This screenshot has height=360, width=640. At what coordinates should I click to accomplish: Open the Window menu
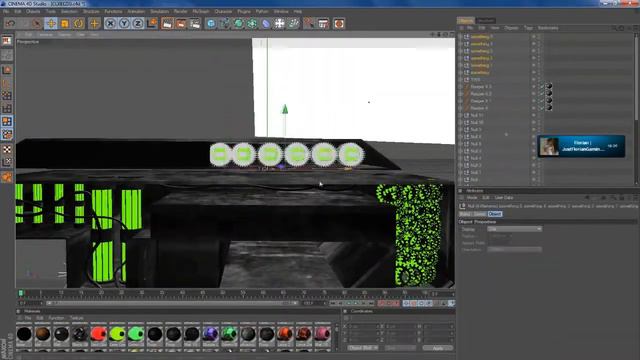pos(281,11)
